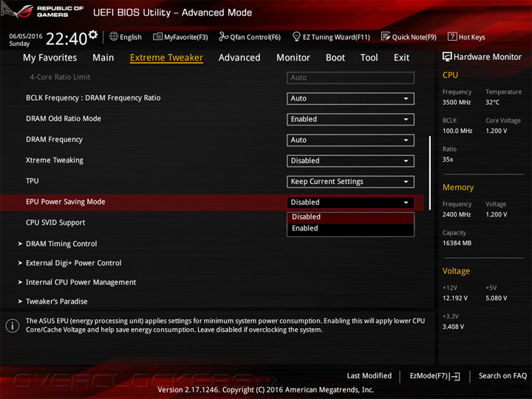
Task: Select the Extreme Tweaker tab
Action: tap(166, 58)
